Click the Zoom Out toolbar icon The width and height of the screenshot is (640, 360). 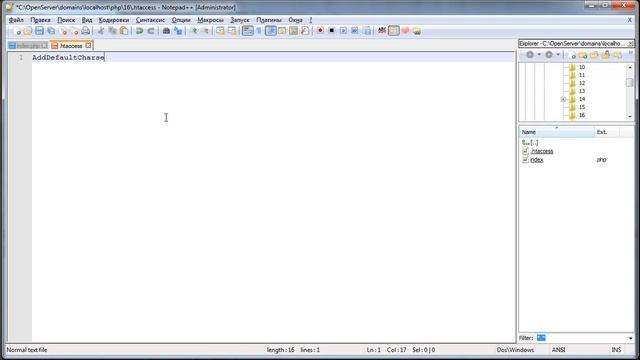205,31
